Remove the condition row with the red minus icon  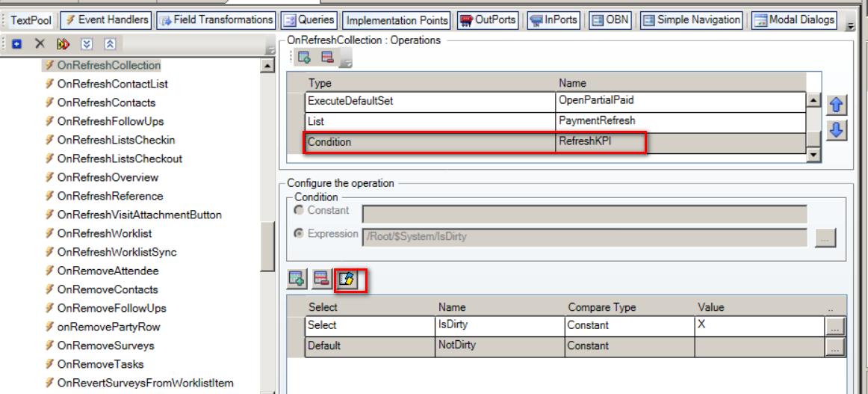(322, 279)
